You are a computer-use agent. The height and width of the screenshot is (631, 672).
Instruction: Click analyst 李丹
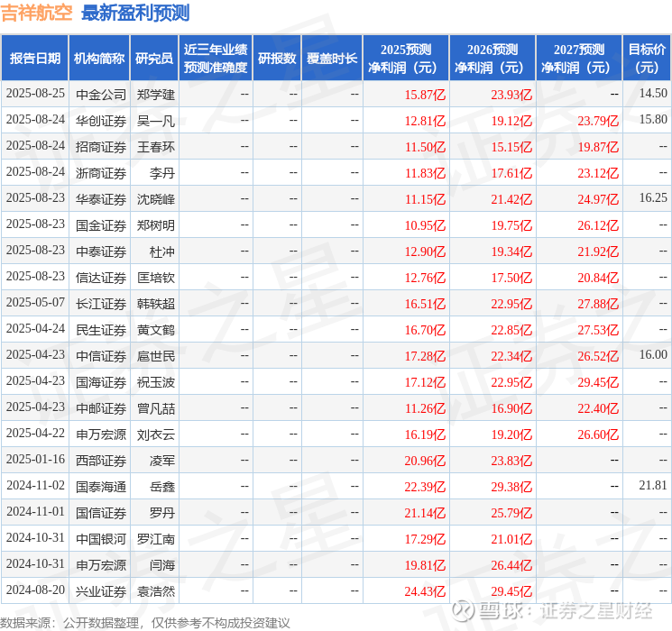coord(162,173)
